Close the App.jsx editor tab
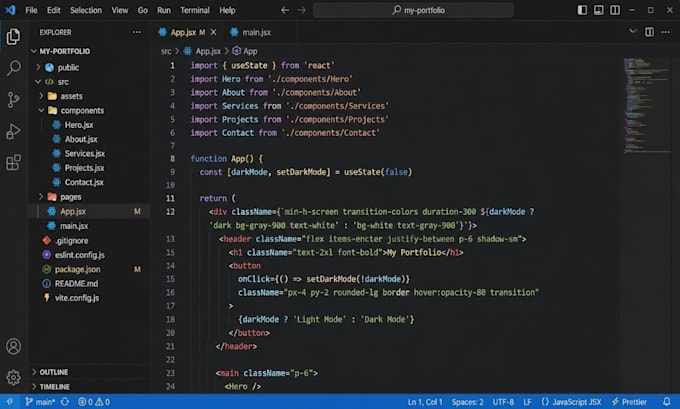The width and height of the screenshot is (680, 409). click(213, 32)
